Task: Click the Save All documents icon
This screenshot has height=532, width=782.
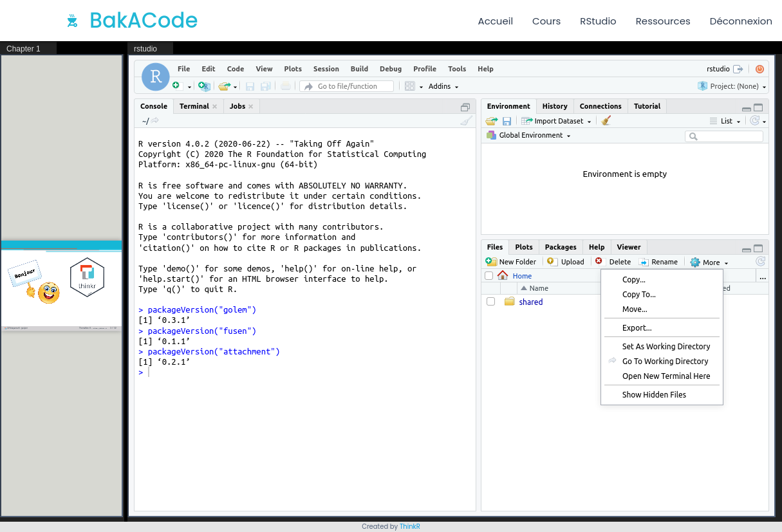Action: [265, 86]
